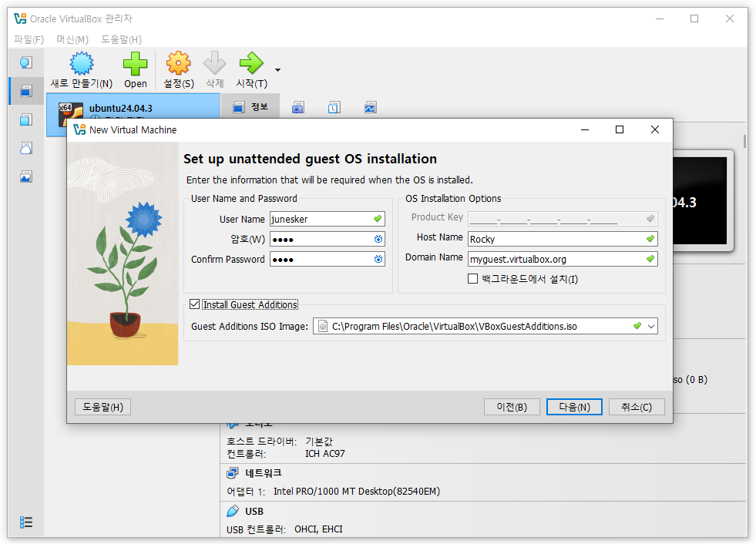756x544 pixels.
Task: Click the fifth left sidebar activity icon
Action: [26, 176]
